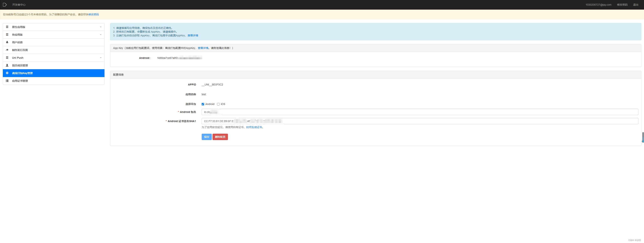The width and height of the screenshot is (644, 243).
Task: Click the gear icon for 离线打包Key管理
Action: point(7,73)
